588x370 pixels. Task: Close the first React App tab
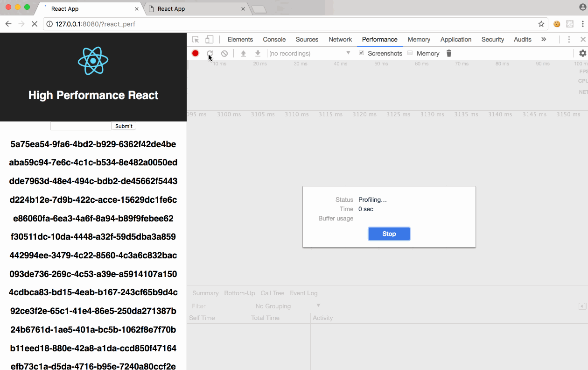pyautogui.click(x=137, y=9)
